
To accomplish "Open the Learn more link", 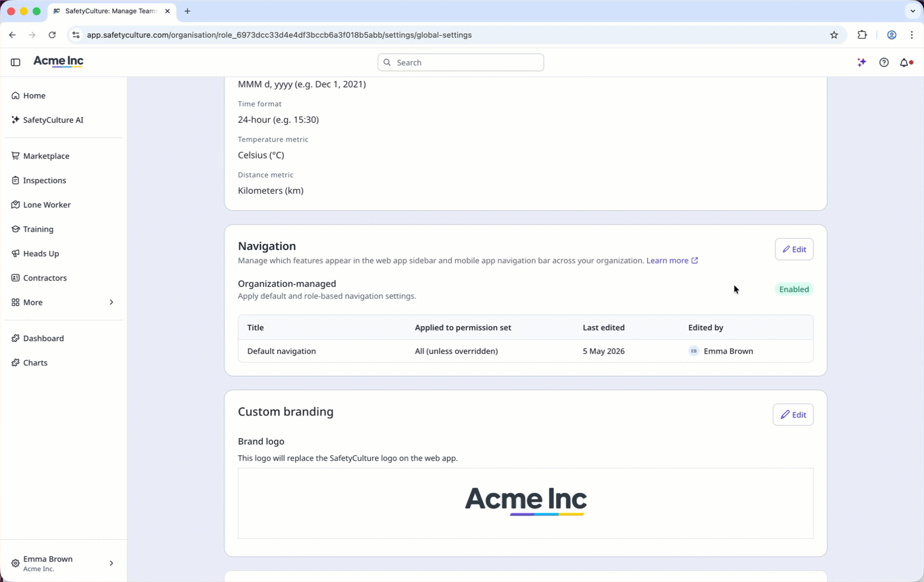I will [672, 261].
